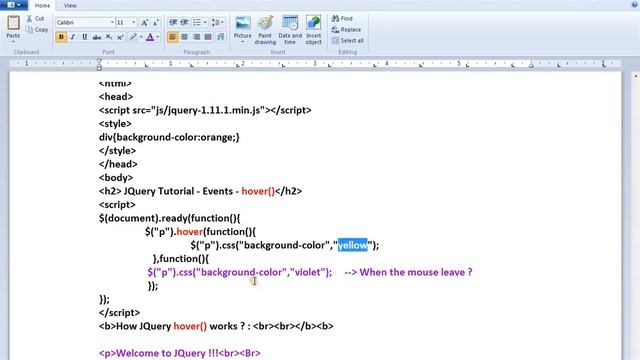640x360 pixels.
Task: Decrease paragraph indent
Action: coord(173,22)
